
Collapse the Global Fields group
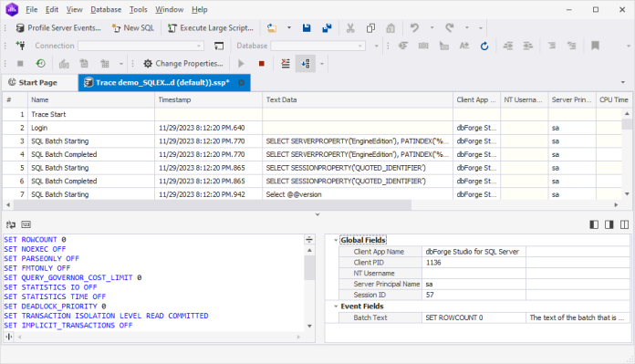336,240
